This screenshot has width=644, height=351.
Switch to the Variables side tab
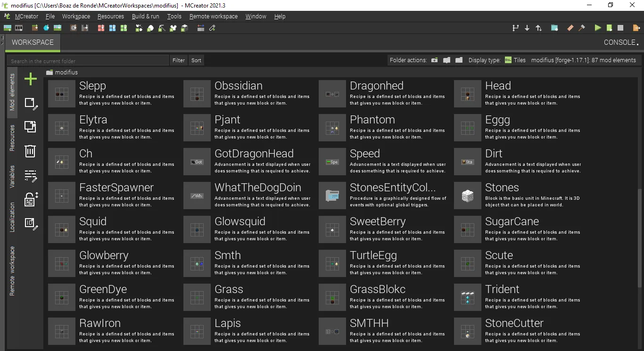pyautogui.click(x=13, y=177)
